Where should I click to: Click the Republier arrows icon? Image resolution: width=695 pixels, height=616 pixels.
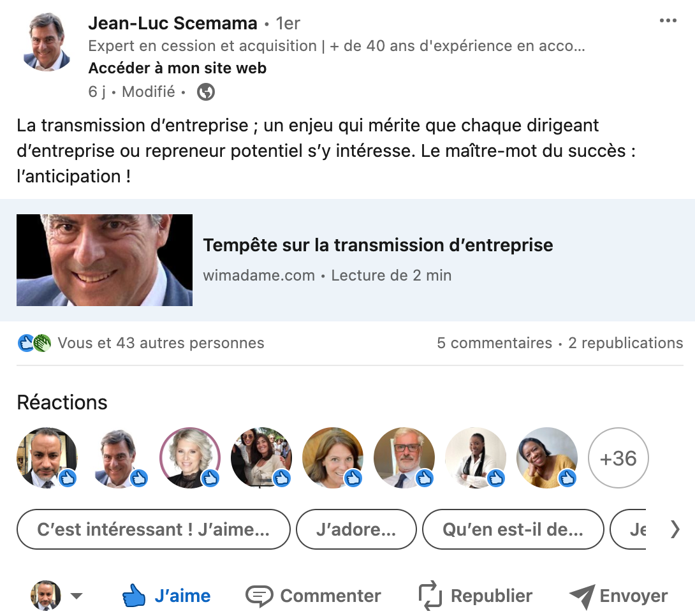pyautogui.click(x=430, y=596)
